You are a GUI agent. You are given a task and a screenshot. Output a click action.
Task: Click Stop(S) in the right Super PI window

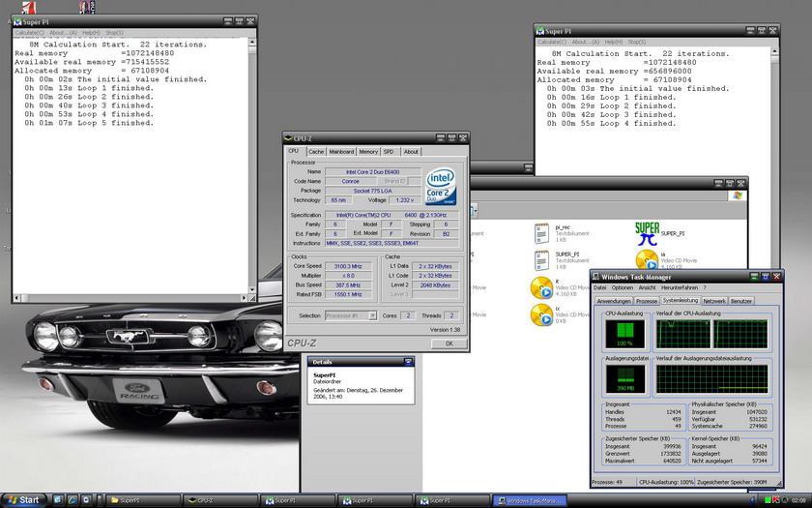[x=637, y=42]
